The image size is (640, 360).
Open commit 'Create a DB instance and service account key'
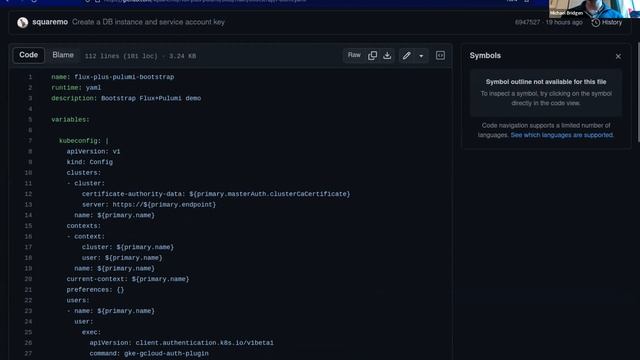point(149,22)
